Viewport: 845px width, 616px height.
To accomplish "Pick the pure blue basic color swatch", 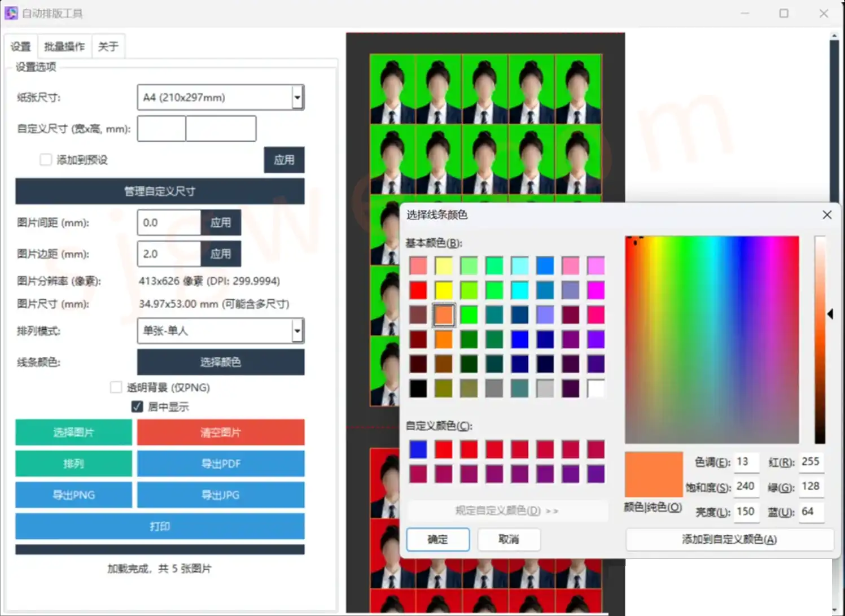I will point(520,339).
